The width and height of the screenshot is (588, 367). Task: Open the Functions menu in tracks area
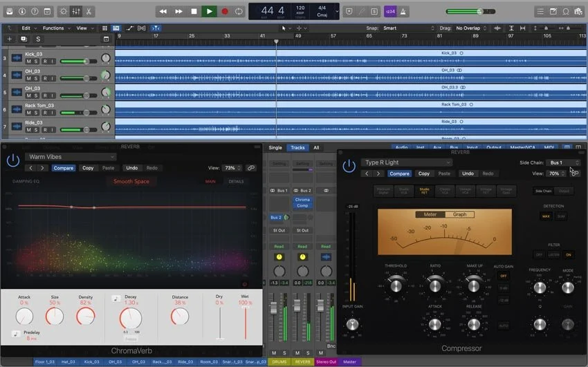point(56,28)
